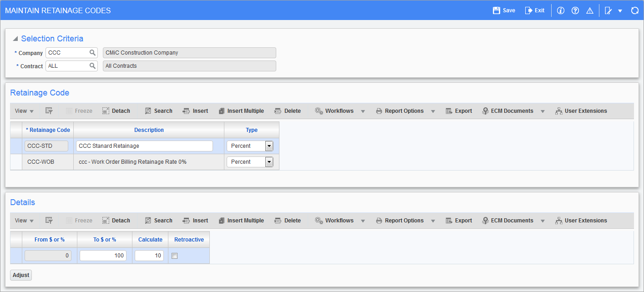Click Query By Example icon in Retainage Code toolbar

point(49,111)
